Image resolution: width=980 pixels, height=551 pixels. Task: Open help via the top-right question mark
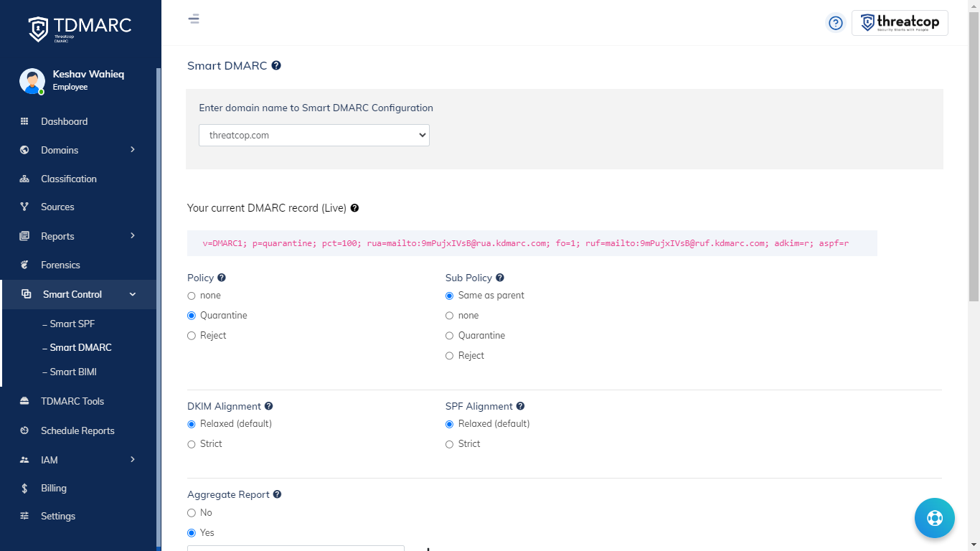835,23
